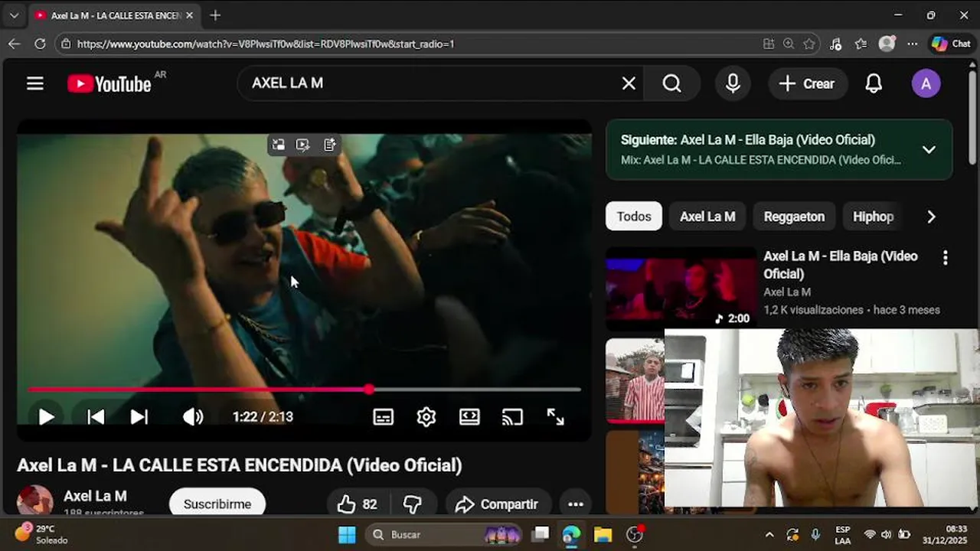
Task: Click the search magnifier button
Action: 672,83
